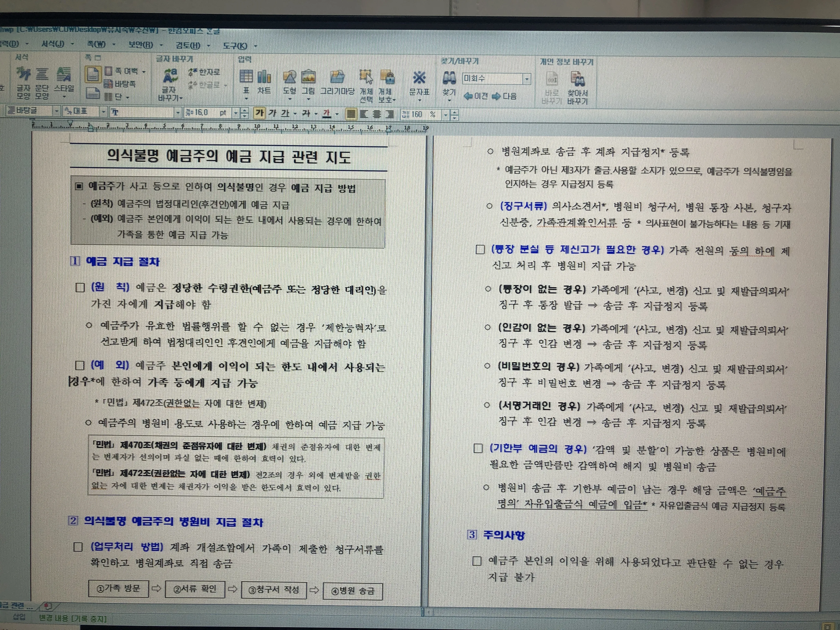Image resolution: width=840 pixels, height=630 pixels.
Task: Toggle bold with the 가 button
Action: point(259,114)
